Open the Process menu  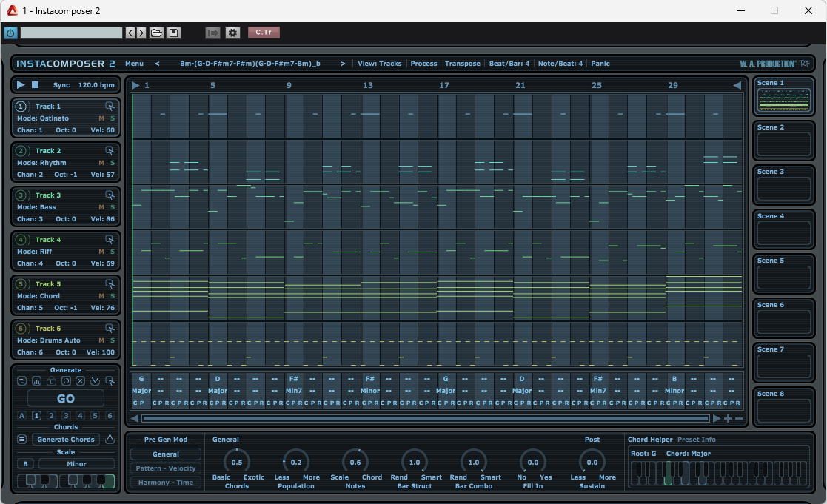[x=423, y=63]
